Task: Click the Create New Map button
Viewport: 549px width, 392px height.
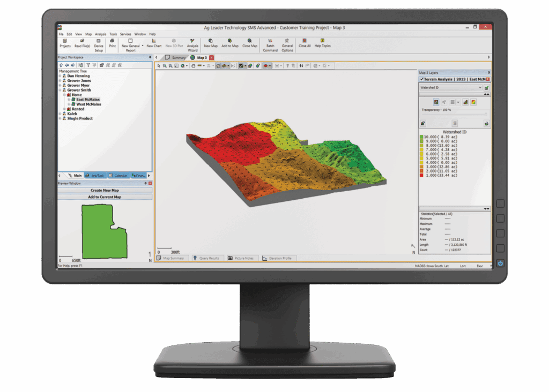Action: pos(105,191)
